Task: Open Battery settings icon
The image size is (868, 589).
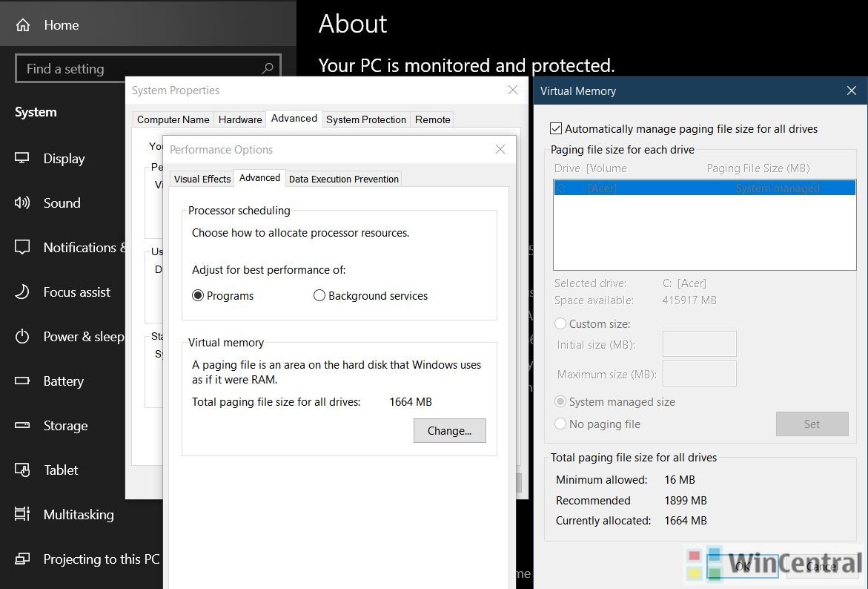Action: [x=23, y=381]
